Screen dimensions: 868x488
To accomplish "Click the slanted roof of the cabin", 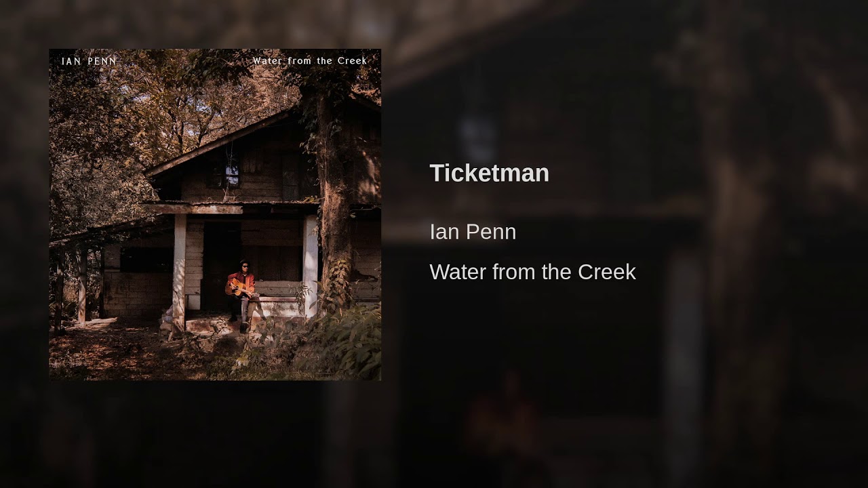I will pyautogui.click(x=217, y=142).
